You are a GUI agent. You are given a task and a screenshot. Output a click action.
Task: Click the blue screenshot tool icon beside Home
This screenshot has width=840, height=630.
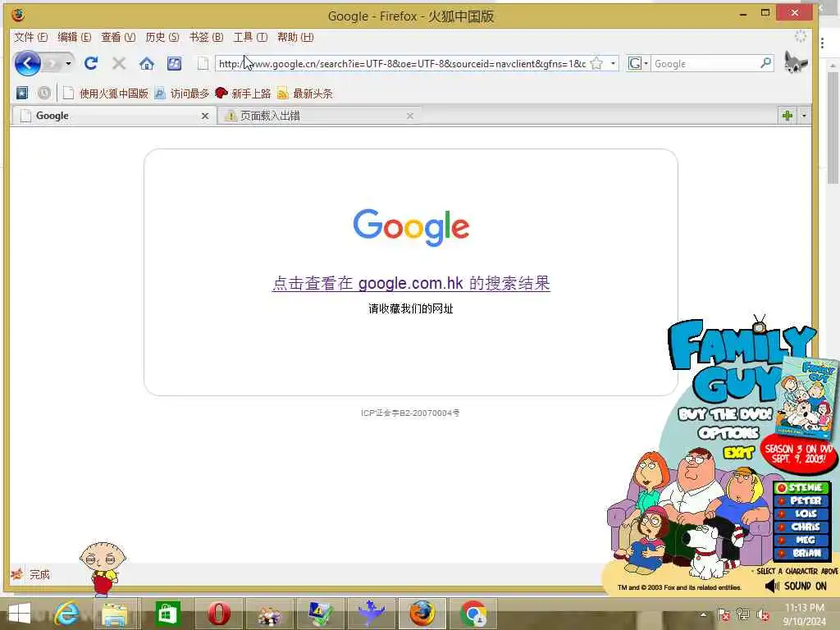pyautogui.click(x=175, y=64)
